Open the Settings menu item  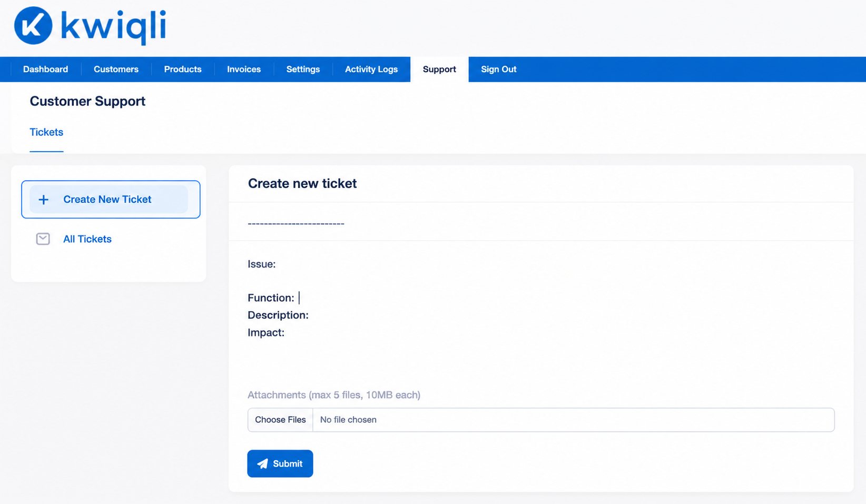303,69
